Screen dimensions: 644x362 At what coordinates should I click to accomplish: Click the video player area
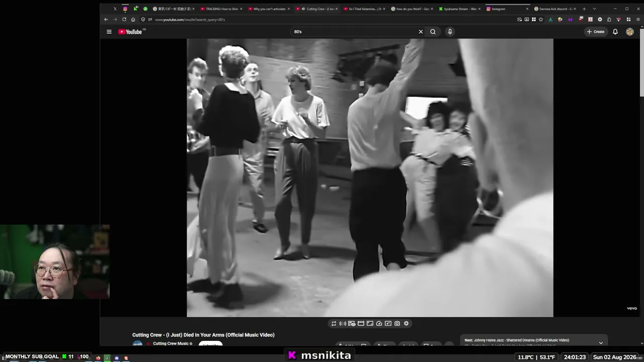pyautogui.click(x=370, y=178)
